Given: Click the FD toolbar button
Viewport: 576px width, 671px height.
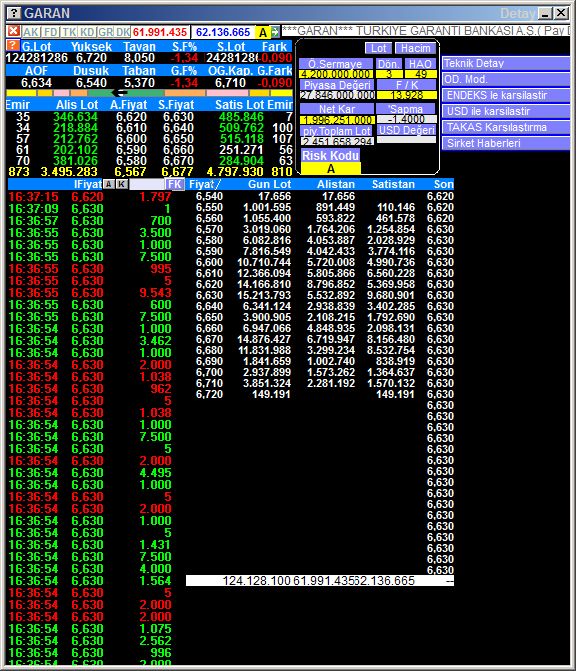Looking at the screenshot, I should coord(50,32).
